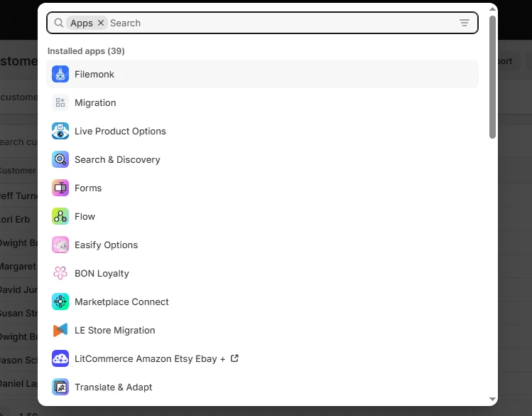Open Easify Options app entry
Screen dimensions: 532x416
tap(262, 245)
